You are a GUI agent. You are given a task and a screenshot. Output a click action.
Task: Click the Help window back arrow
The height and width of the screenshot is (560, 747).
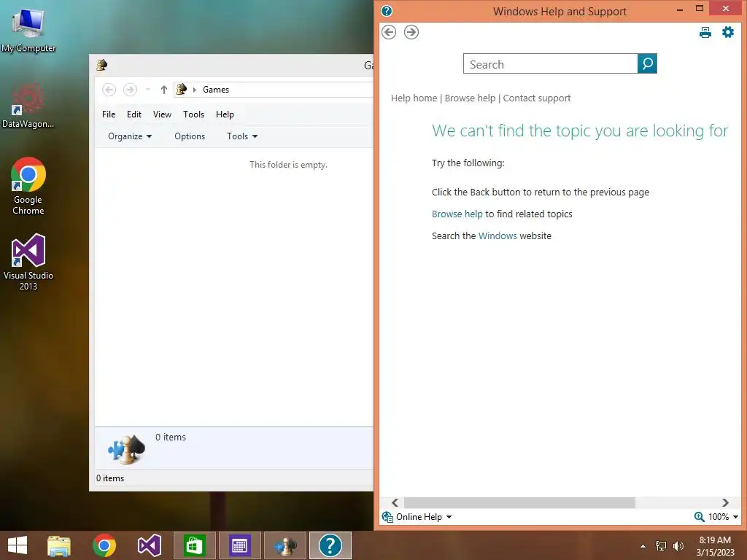[x=389, y=32]
